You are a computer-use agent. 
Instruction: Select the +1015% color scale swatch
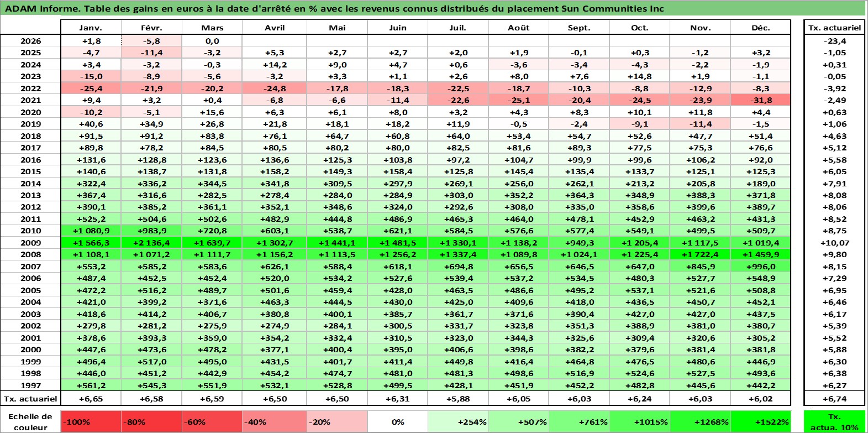pos(640,422)
